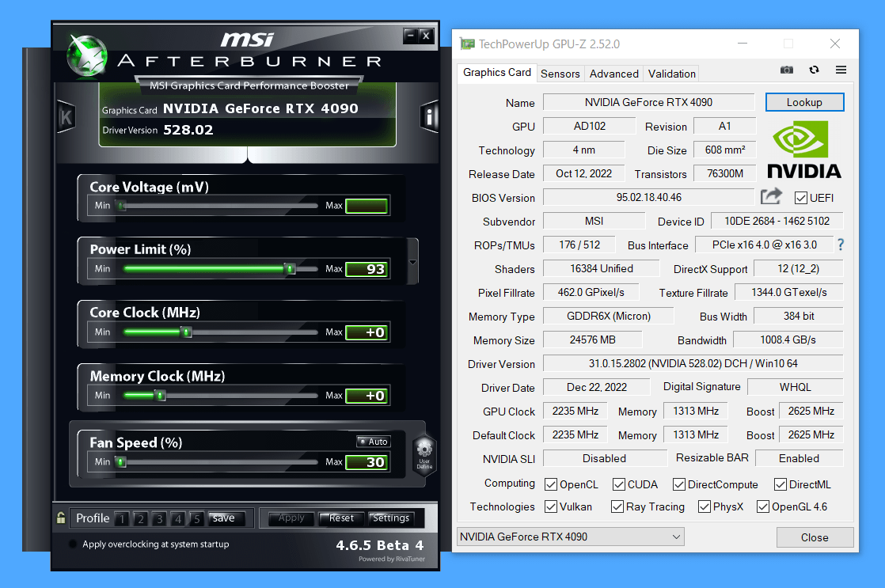Click the Lookup button in GPU-Z
Viewport: 885px width, 588px height.
pyautogui.click(x=804, y=102)
